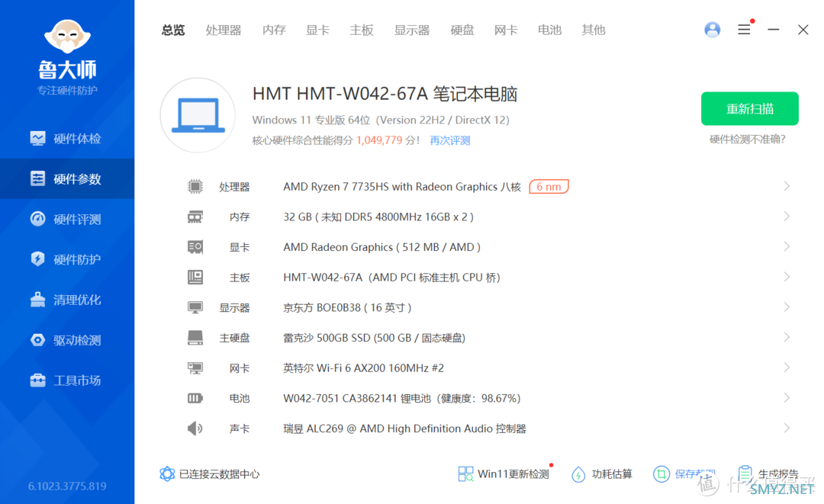The height and width of the screenshot is (504, 824).
Task: Click the 显卡 graphics card icon
Action: (x=195, y=247)
